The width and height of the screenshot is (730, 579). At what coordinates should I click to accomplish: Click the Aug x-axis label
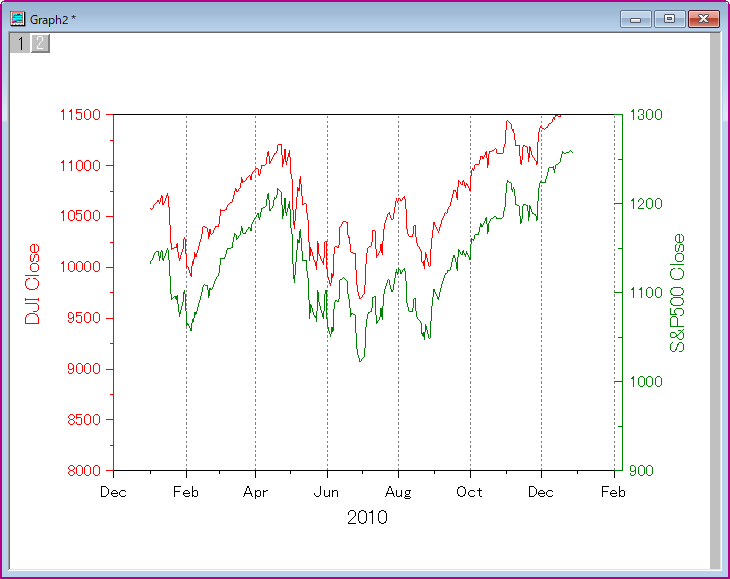399,492
